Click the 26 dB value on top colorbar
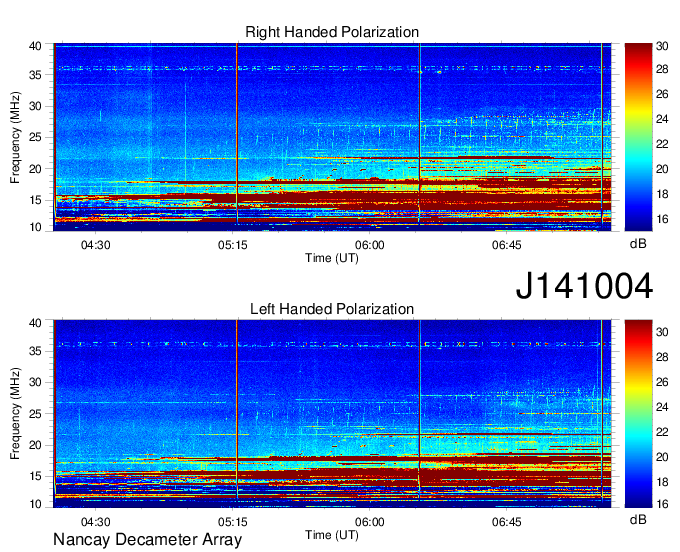The width and height of the screenshot is (680, 552). pyautogui.click(x=662, y=94)
